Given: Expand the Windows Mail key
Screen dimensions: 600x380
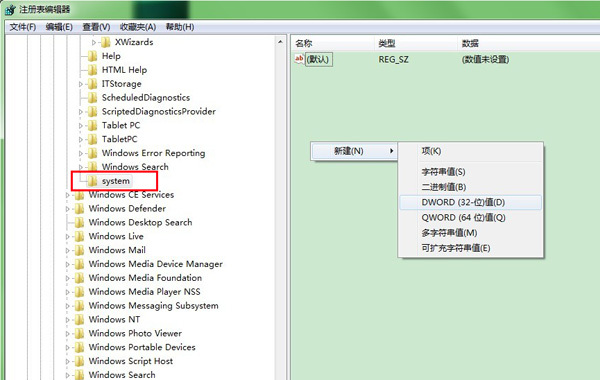Looking at the screenshot, I should tap(67, 251).
